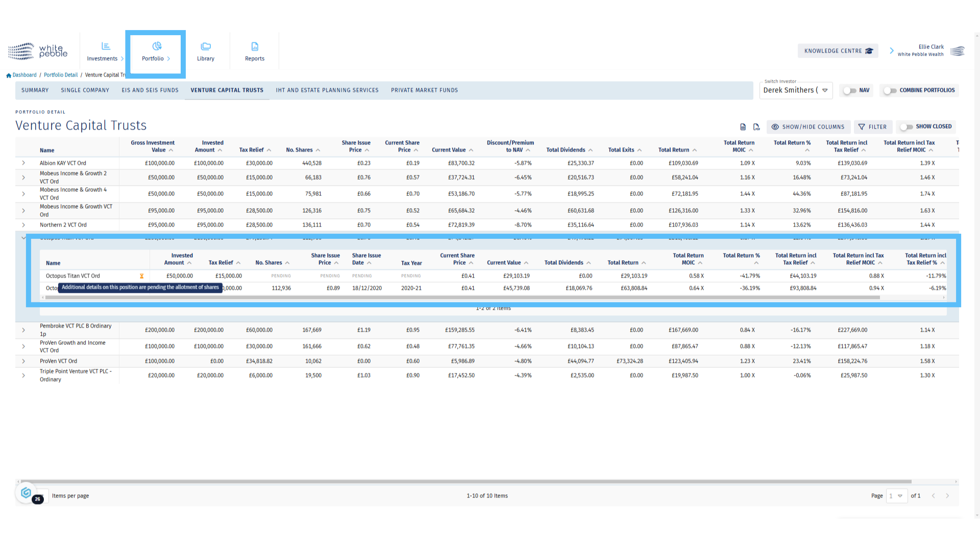Expand Mobeus Income & Growth 4 VCT row
This screenshot has height=551, width=980.
[x=23, y=194]
